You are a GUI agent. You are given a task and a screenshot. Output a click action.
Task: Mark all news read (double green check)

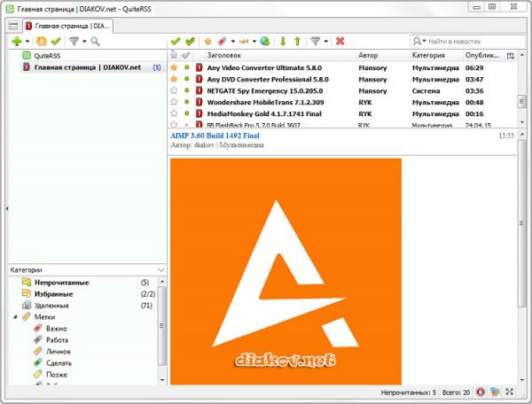tap(190, 42)
